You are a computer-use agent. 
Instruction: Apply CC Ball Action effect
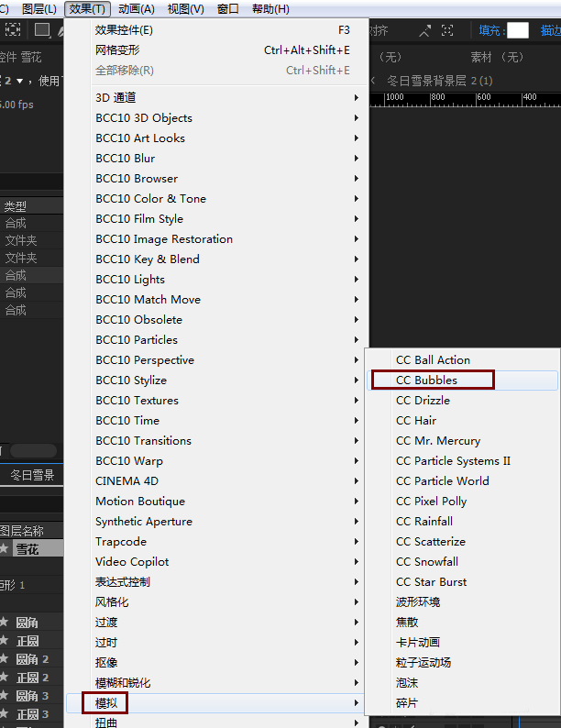tap(463, 359)
